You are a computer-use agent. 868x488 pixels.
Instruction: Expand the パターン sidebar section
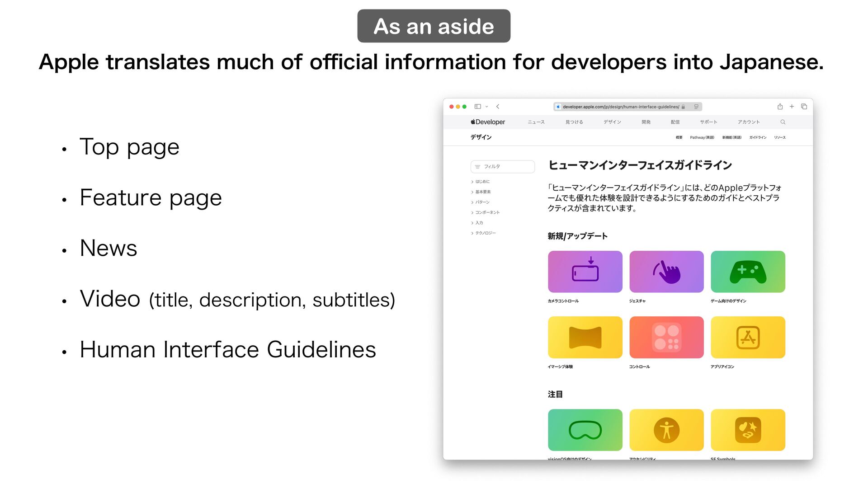(x=480, y=202)
